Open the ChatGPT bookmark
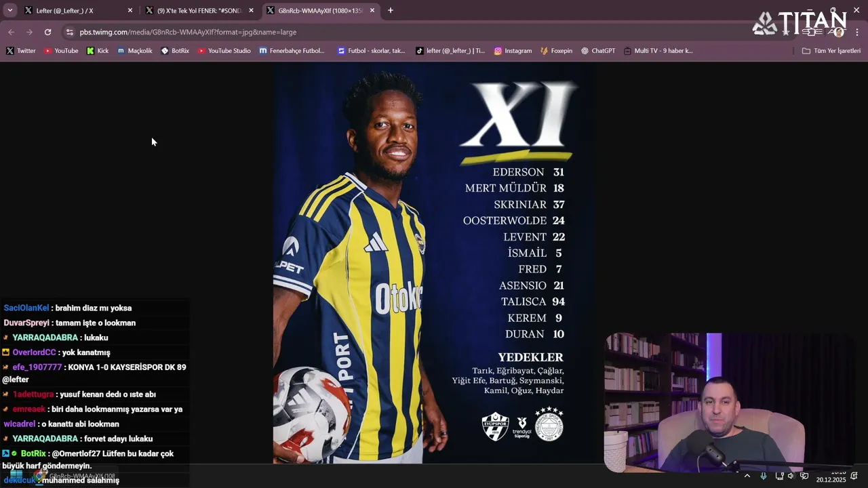Screen dimensions: 868x488 [598, 51]
